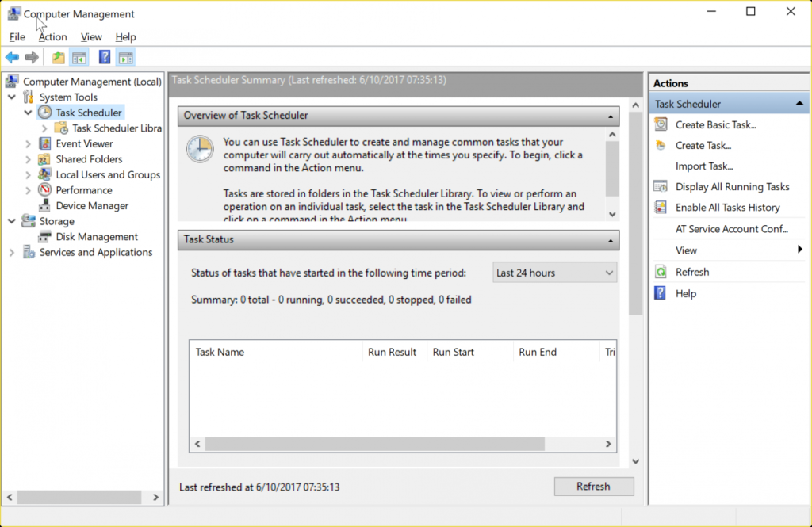Click the Refresh button at bottom
812x527 pixels.
593,487
